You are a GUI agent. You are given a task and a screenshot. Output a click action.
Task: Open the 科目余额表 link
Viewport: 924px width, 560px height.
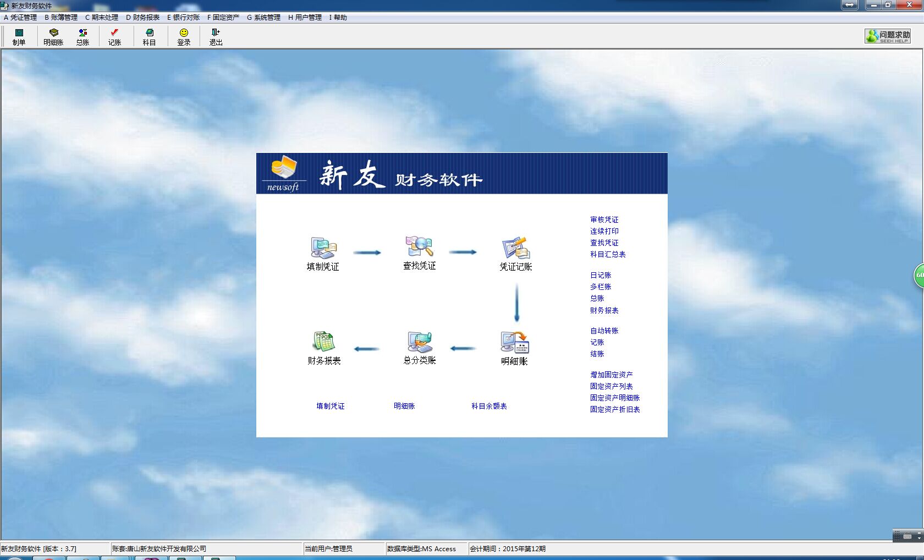(489, 406)
